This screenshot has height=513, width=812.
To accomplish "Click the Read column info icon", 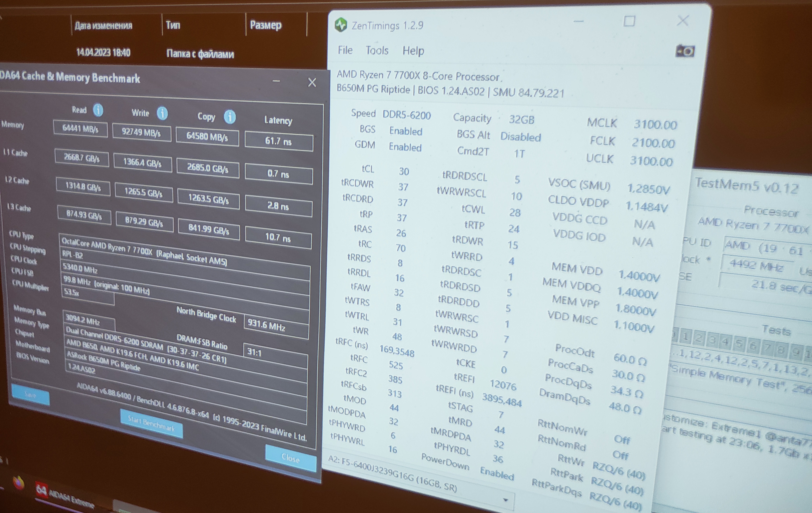I will (98, 110).
